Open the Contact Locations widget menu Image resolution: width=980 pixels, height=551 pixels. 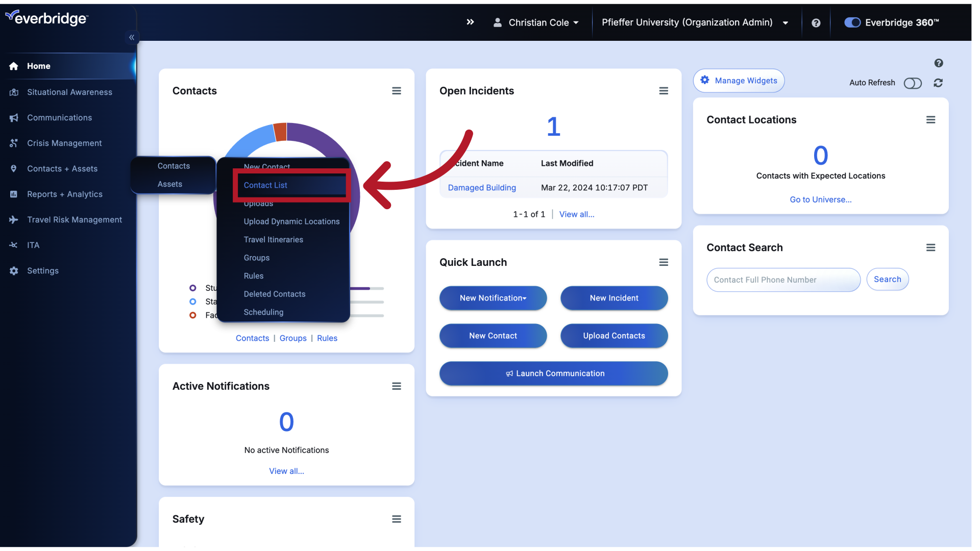(930, 120)
